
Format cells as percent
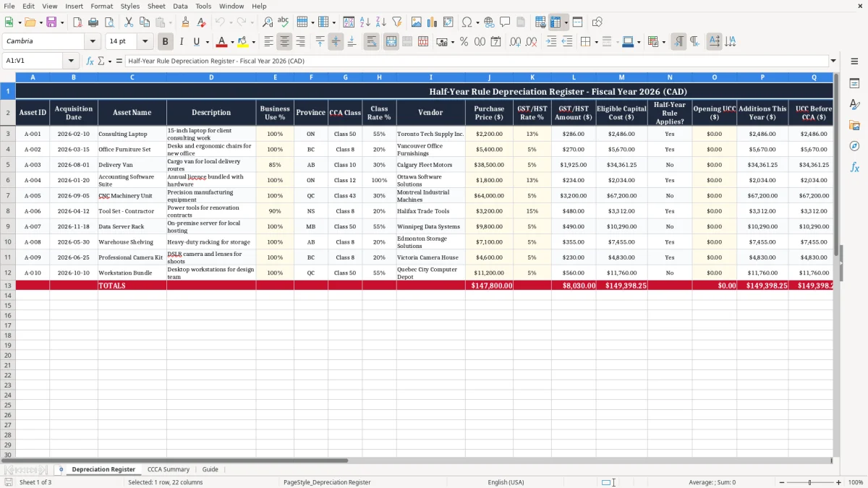(464, 42)
